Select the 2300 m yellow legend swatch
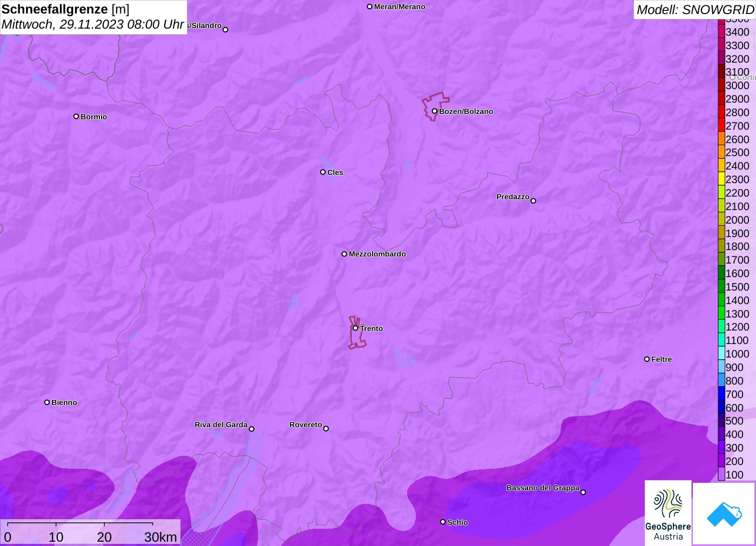This screenshot has width=756, height=546. pyautogui.click(x=721, y=179)
